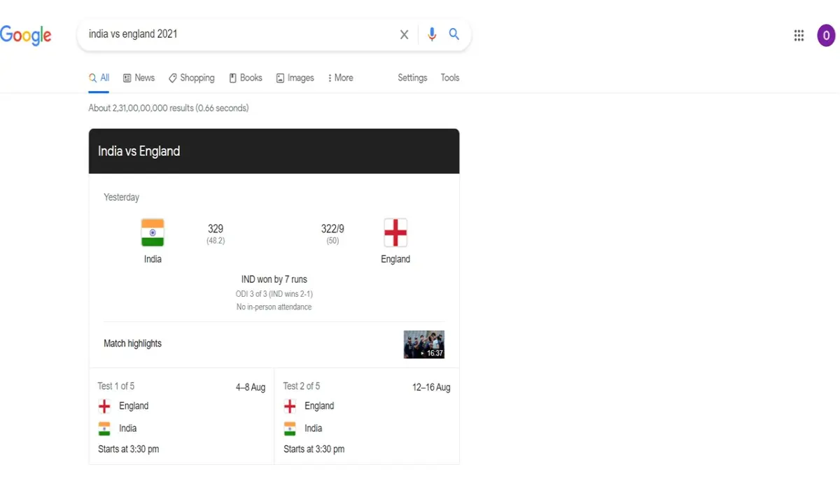Open the Test 1 of 5 match card

181,416
